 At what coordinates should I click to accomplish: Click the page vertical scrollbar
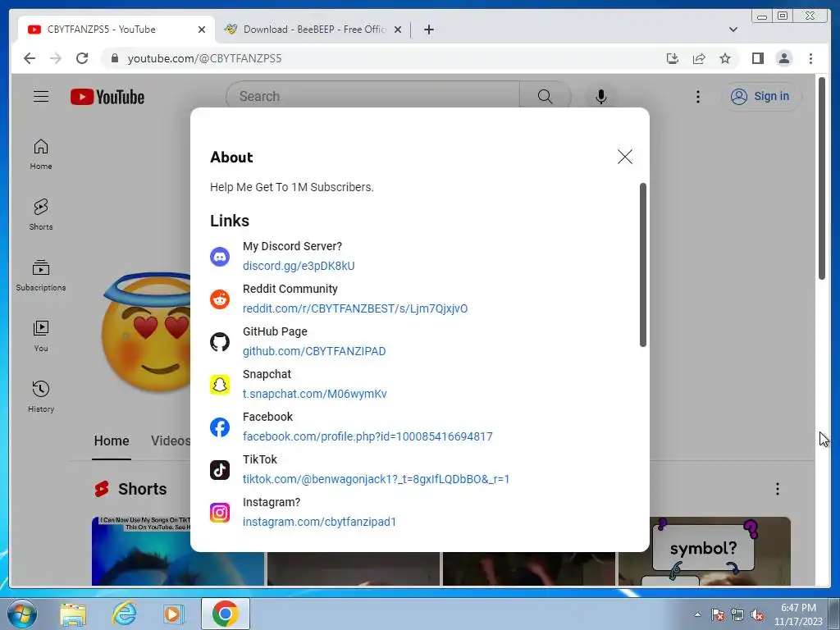click(822, 178)
